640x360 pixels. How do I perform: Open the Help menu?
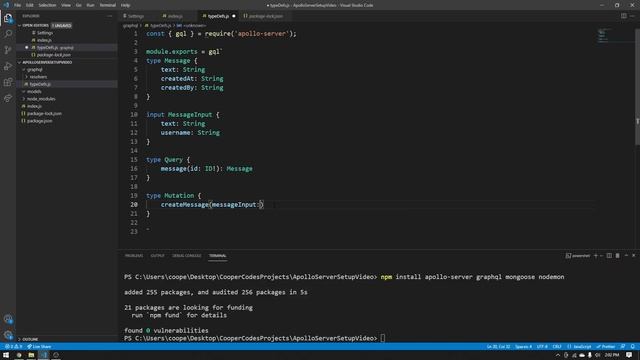coord(125,5)
